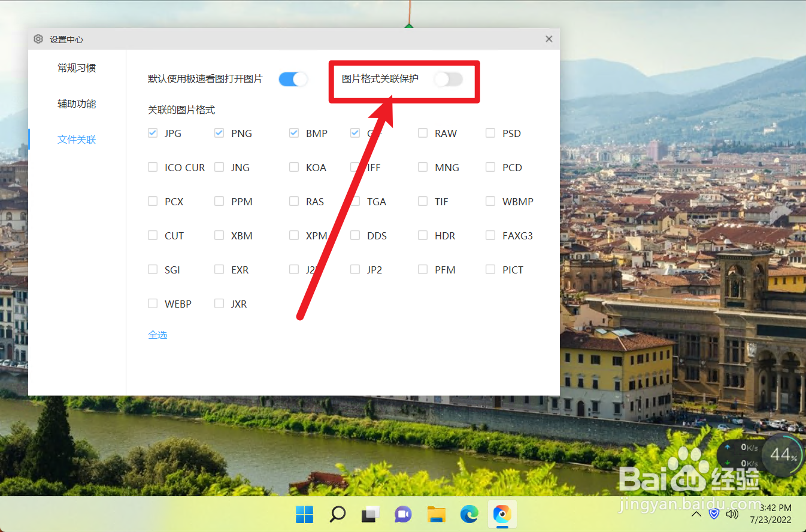The width and height of the screenshot is (806, 532).
Task: Switch to the 常规习惯 tab
Action: [x=77, y=68]
